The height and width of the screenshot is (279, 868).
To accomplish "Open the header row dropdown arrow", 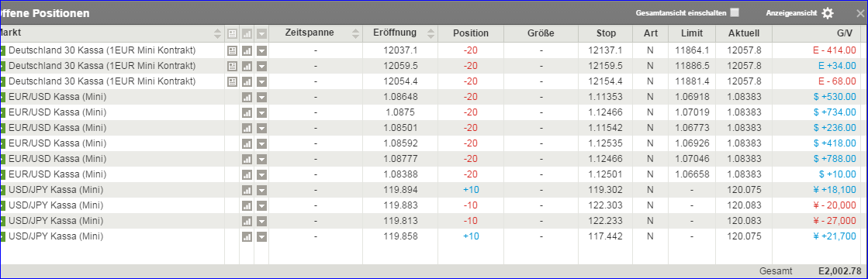I will pyautogui.click(x=262, y=34).
